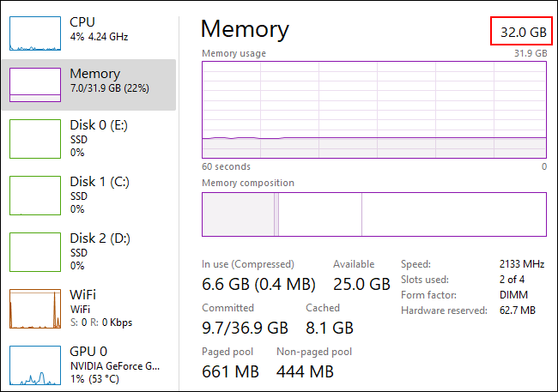Viewport: 558px width, 392px height.
Task: Click the free segment of Memory composition
Action: 454,214
